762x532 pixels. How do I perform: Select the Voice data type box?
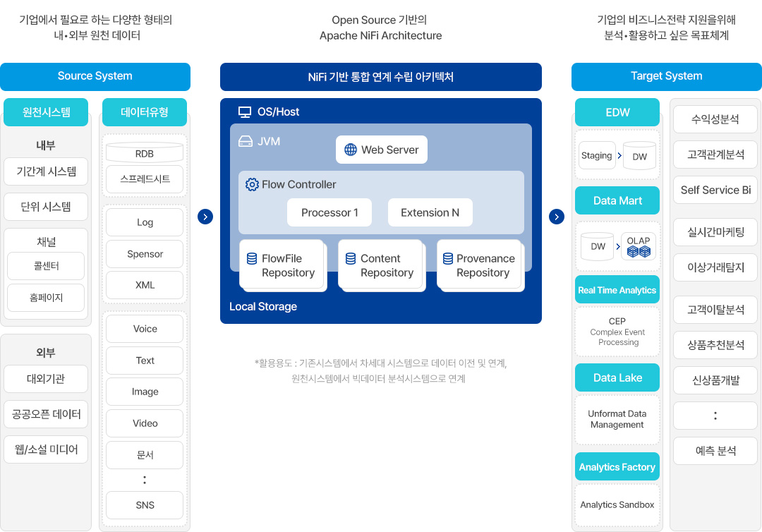click(145, 329)
